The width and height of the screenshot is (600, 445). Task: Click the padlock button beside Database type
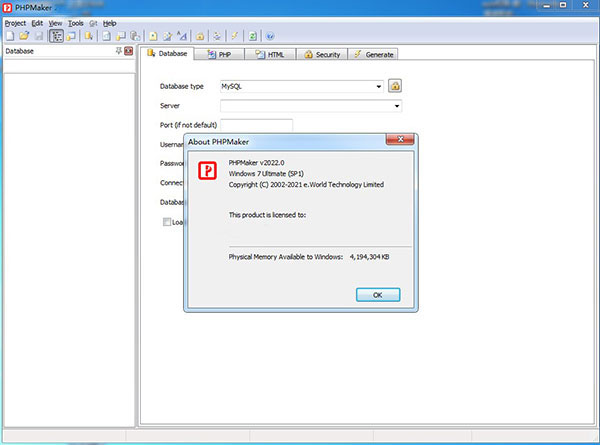(x=395, y=86)
